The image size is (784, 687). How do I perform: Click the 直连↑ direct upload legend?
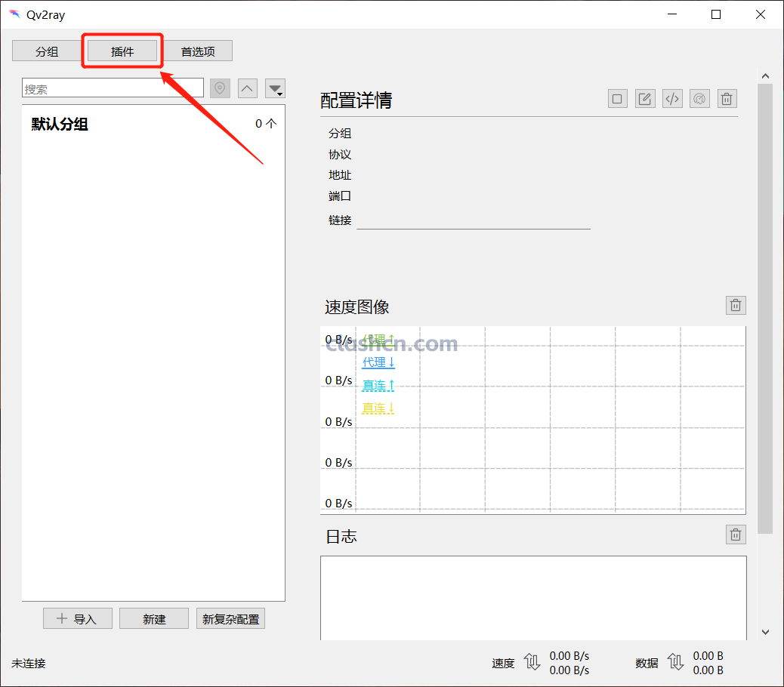tap(378, 385)
